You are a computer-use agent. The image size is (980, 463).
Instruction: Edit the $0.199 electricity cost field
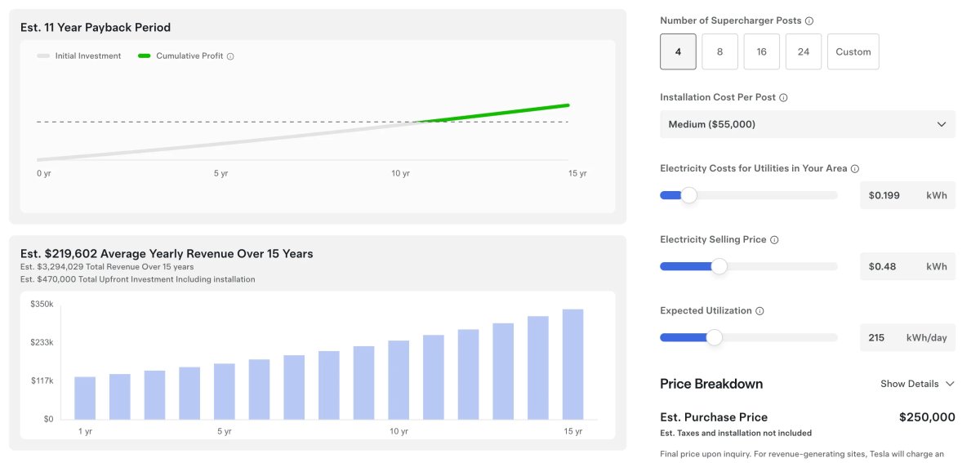pos(890,196)
